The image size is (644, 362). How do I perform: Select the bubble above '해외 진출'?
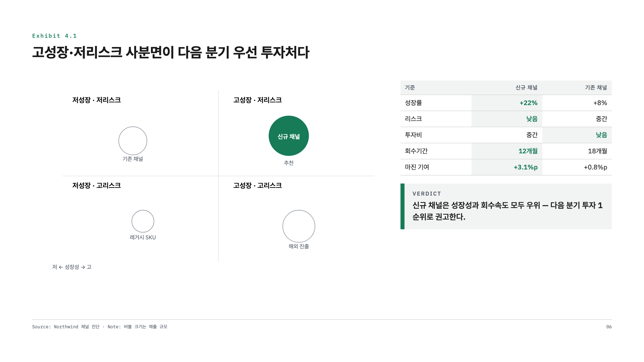(x=299, y=226)
